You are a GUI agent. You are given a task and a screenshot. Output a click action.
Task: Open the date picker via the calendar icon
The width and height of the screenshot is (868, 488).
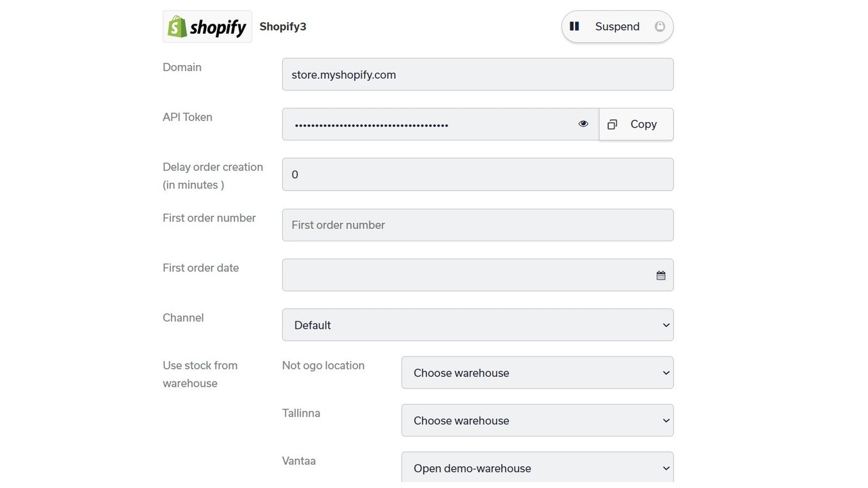click(660, 275)
